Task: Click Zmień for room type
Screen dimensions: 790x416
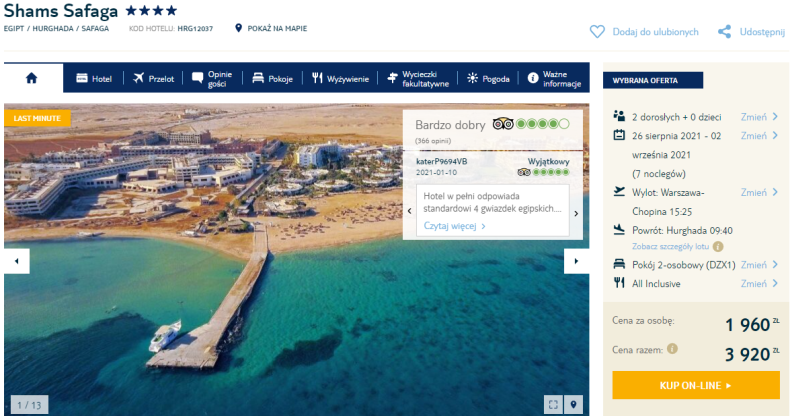Action: (x=753, y=265)
